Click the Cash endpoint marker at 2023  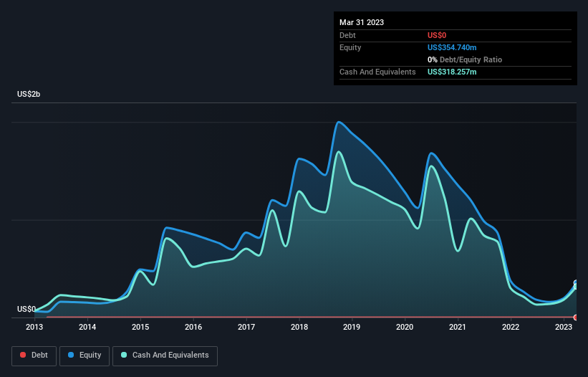point(576,287)
